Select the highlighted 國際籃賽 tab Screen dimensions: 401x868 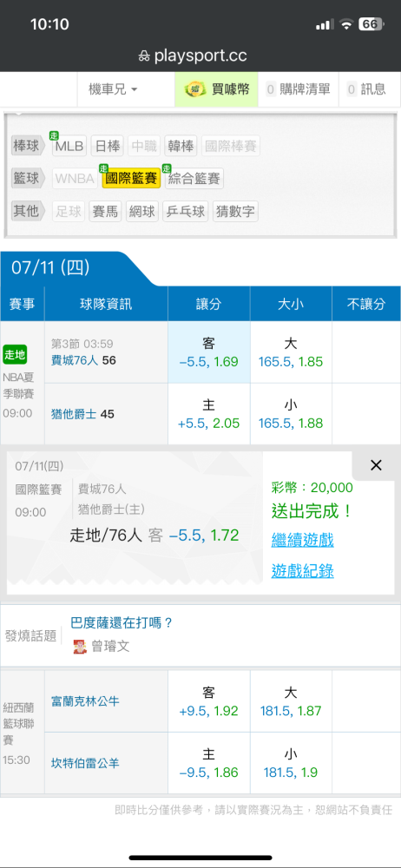(x=131, y=178)
